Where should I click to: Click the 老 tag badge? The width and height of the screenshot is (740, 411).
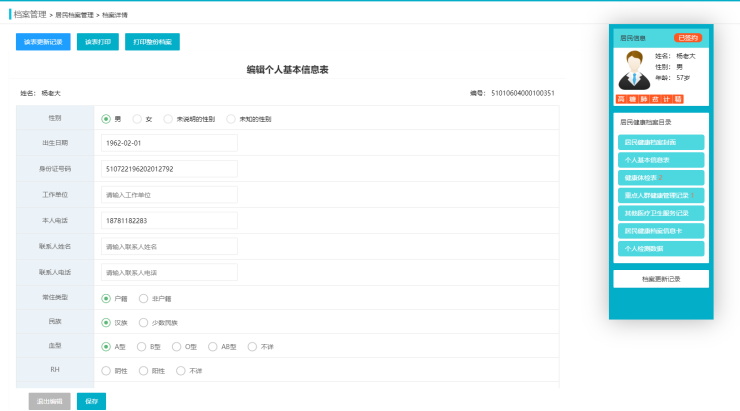[x=655, y=99]
